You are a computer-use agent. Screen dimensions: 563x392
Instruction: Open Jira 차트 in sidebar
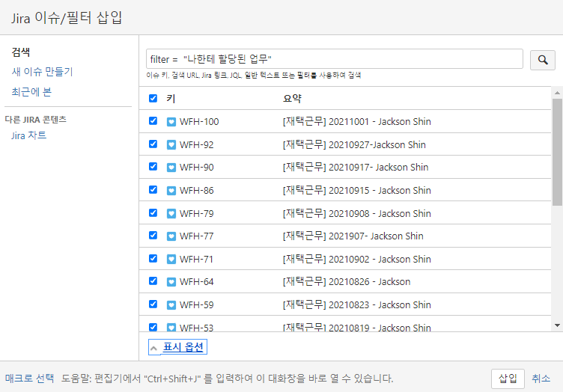[28, 135]
